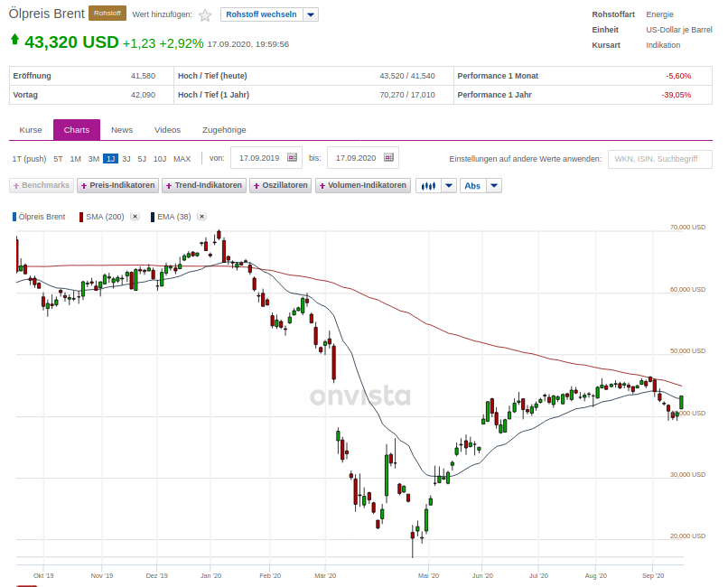The image size is (728, 587).
Task: Click the timestamp 17.09.2020, 19:59:56
Action: 247,44
